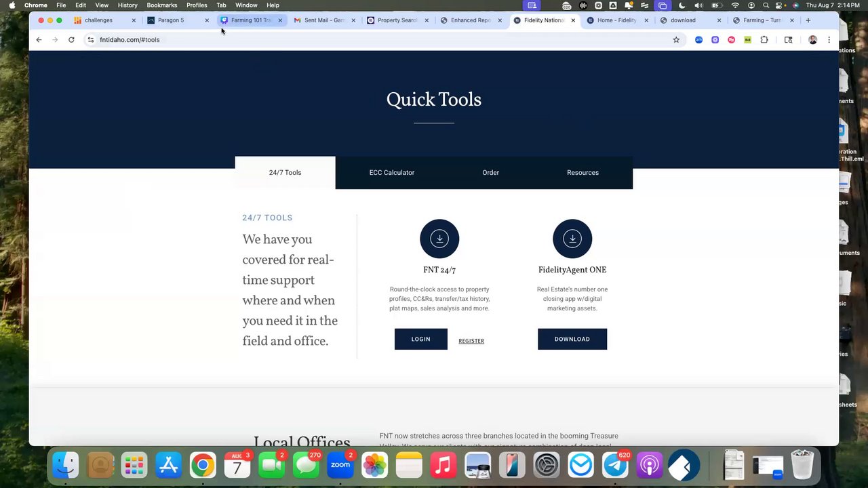868x488 pixels.
Task: Open the Chrome profile avatar
Action: [812, 40]
